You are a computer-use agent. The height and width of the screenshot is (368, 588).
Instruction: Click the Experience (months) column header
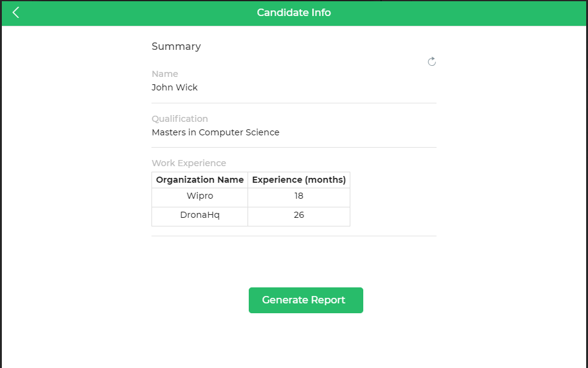(299, 180)
